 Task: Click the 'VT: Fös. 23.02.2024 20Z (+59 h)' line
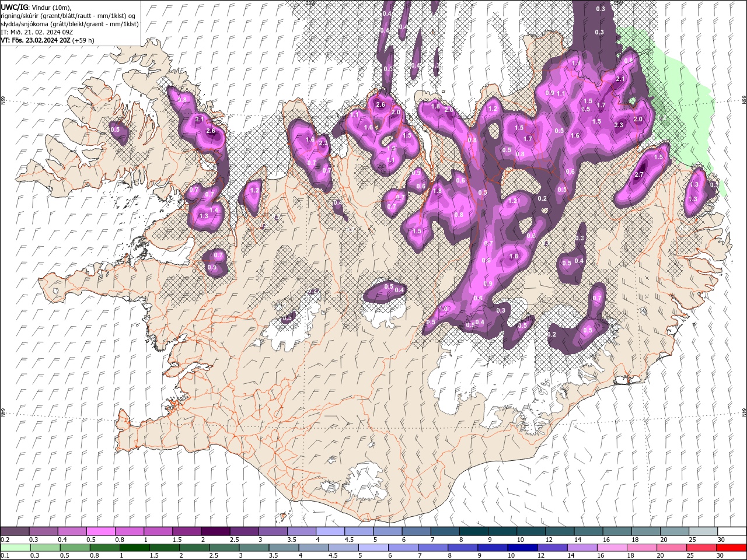pos(47,40)
